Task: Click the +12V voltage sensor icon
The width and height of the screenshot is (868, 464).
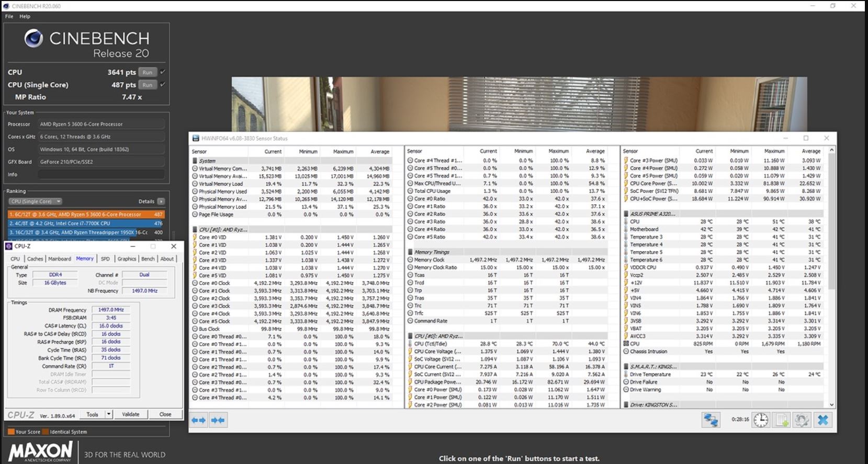Action: click(626, 283)
